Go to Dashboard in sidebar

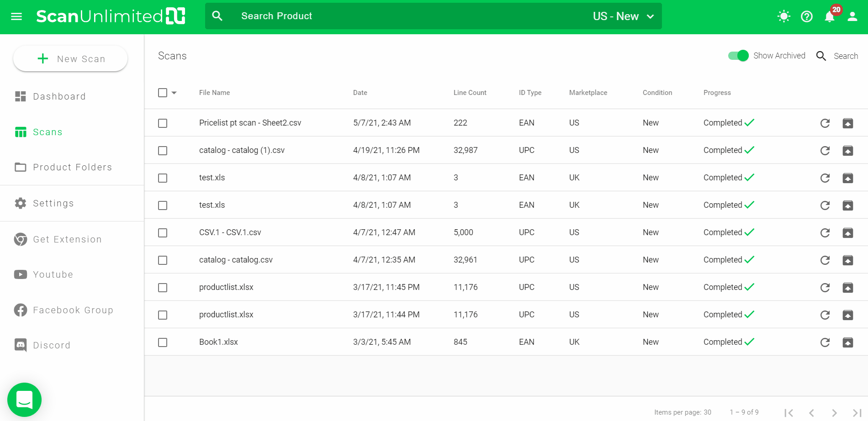click(59, 96)
